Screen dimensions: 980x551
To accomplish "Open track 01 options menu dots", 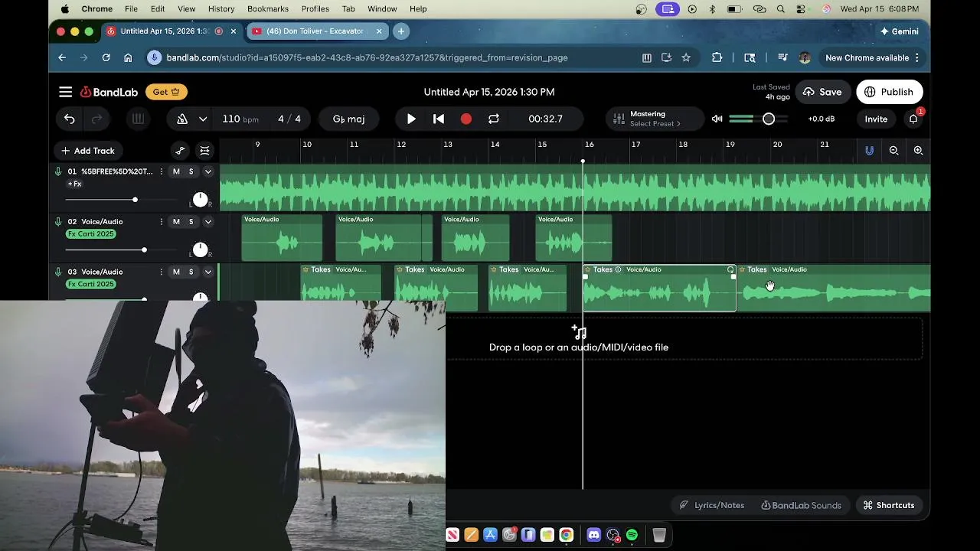I will tap(161, 171).
